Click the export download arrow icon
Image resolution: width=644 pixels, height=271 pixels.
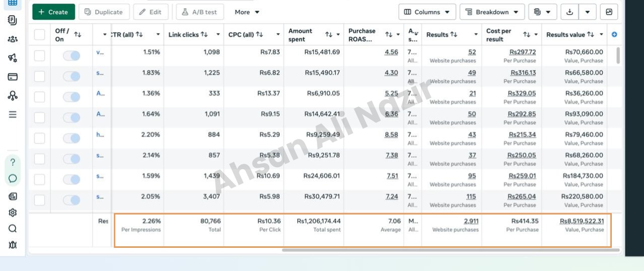570,12
